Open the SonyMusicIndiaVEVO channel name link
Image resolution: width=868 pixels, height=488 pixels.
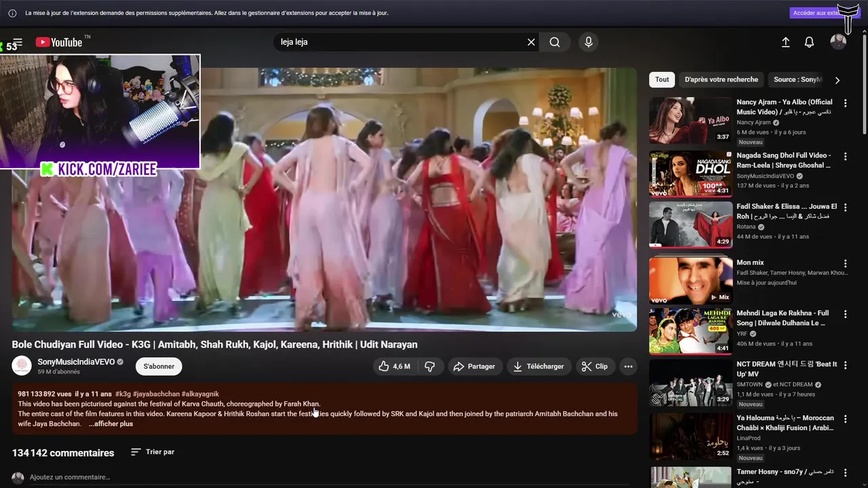tap(76, 362)
